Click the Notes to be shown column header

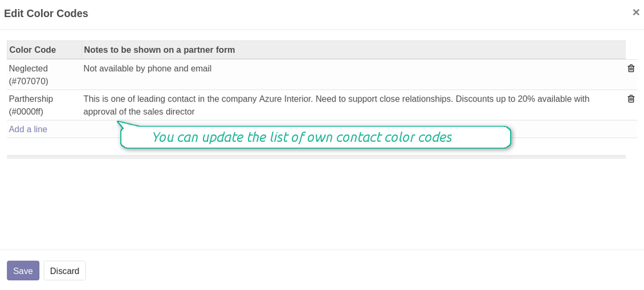(x=160, y=50)
